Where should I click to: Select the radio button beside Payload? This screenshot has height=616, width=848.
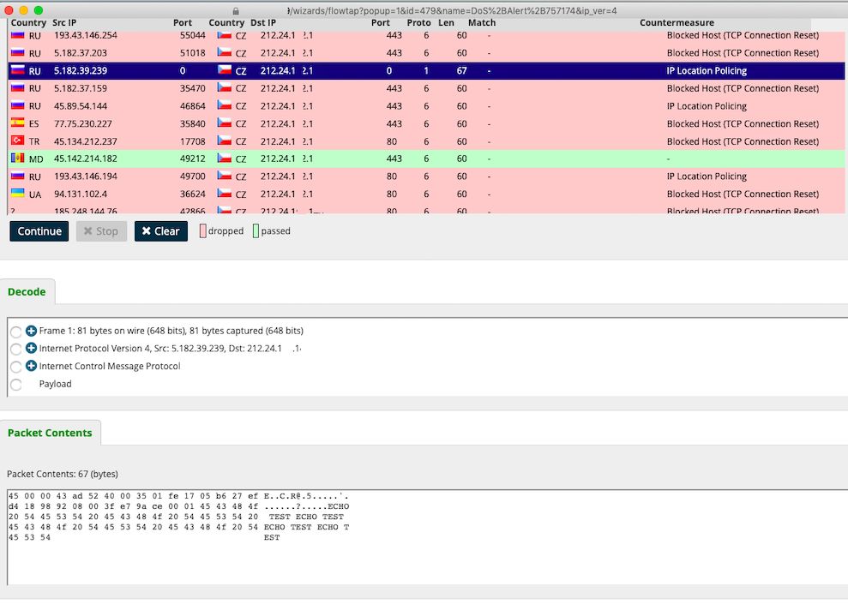(x=16, y=385)
